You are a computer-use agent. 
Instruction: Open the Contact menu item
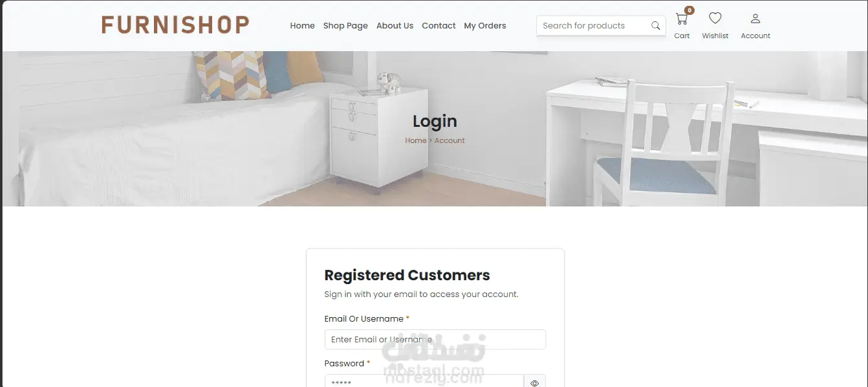[x=439, y=26]
